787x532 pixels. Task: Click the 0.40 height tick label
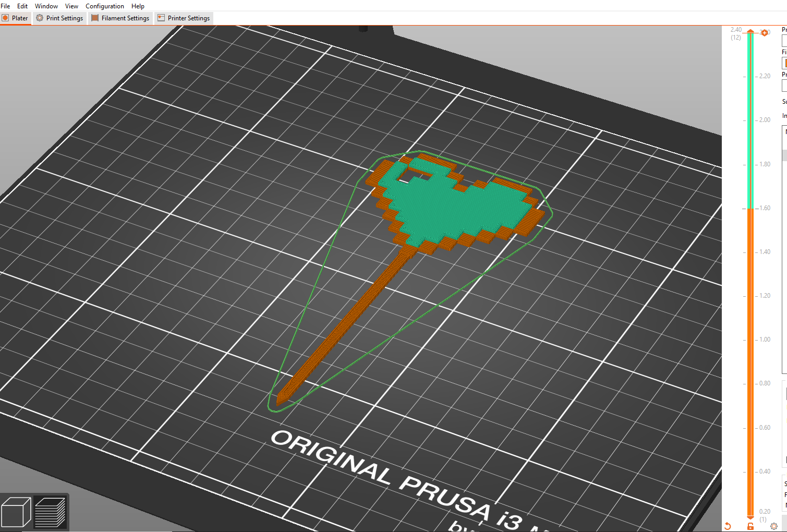pyautogui.click(x=765, y=471)
